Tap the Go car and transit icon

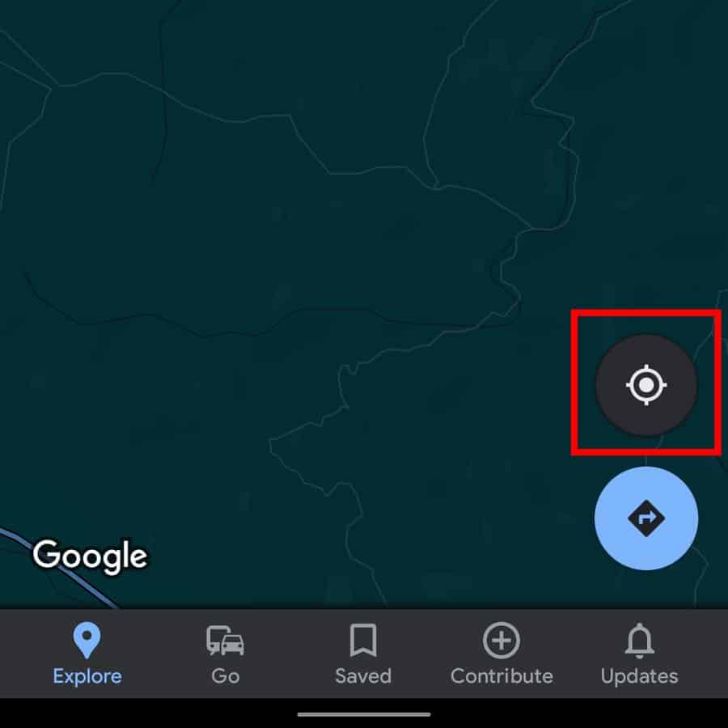tap(225, 641)
